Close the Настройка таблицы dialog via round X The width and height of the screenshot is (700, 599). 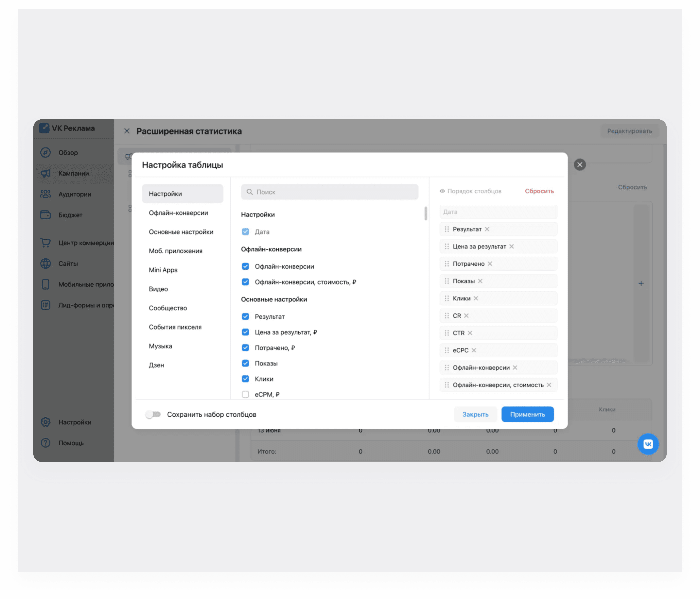pos(580,165)
